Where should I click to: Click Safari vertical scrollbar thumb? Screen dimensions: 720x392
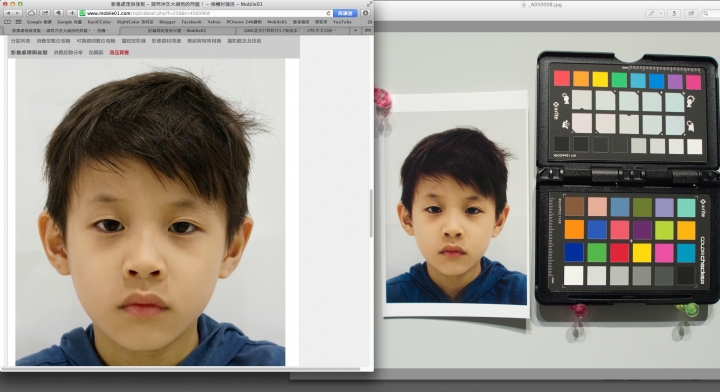click(371, 213)
